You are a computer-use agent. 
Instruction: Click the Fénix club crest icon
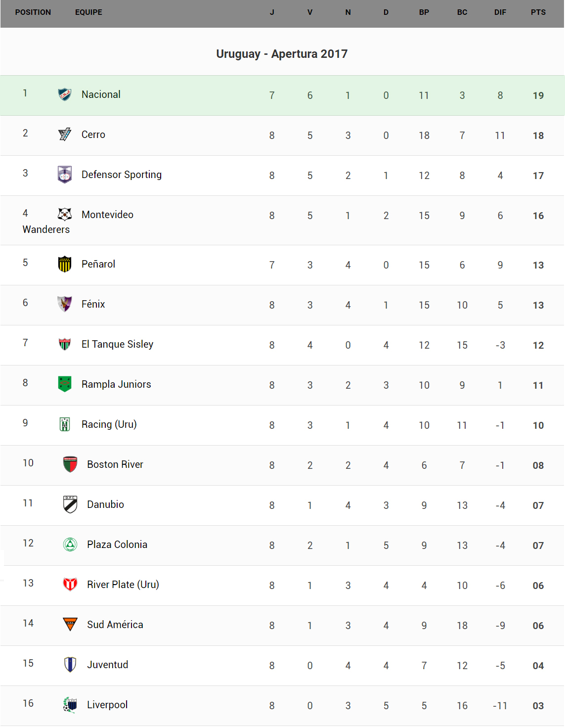tap(65, 304)
